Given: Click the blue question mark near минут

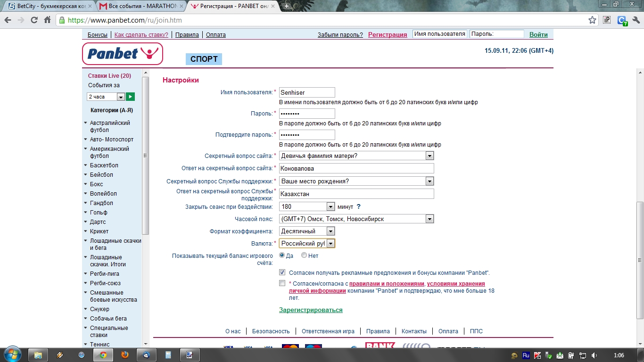Looking at the screenshot, I should point(358,206).
